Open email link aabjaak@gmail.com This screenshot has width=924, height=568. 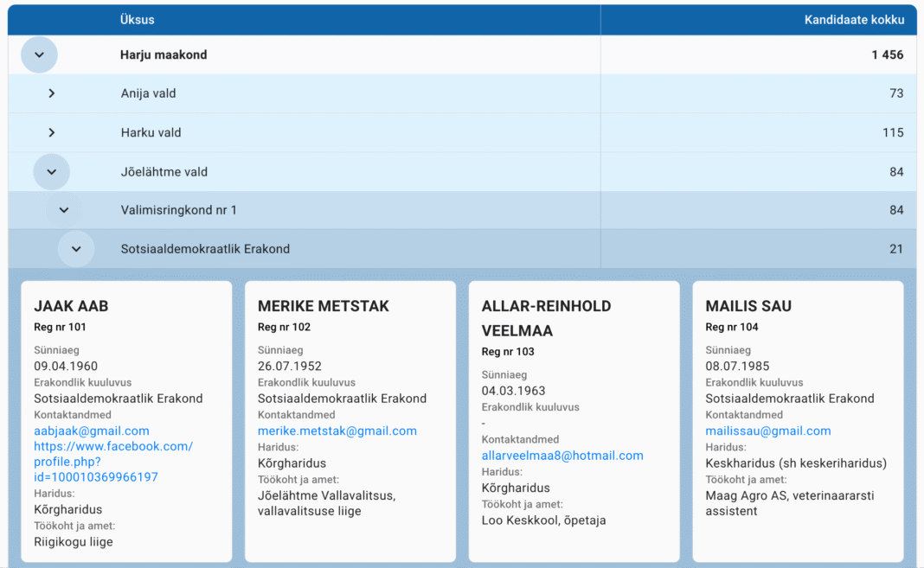(x=92, y=431)
